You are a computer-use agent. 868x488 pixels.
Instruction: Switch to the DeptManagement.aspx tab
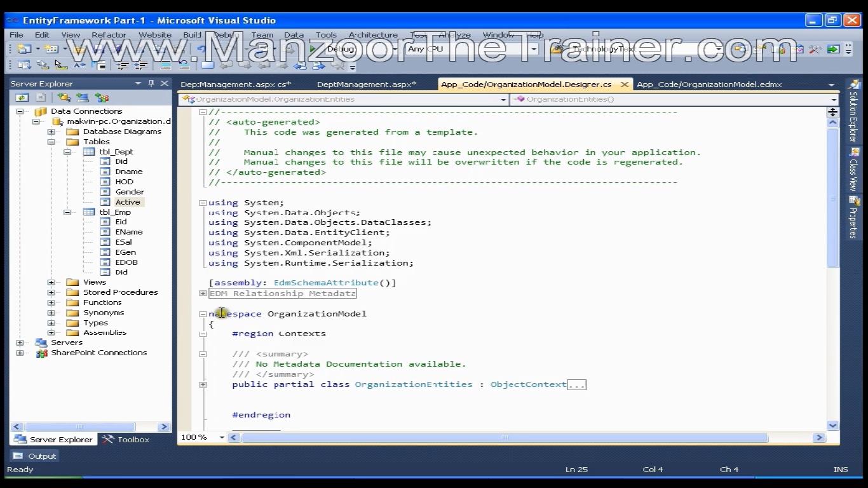366,84
